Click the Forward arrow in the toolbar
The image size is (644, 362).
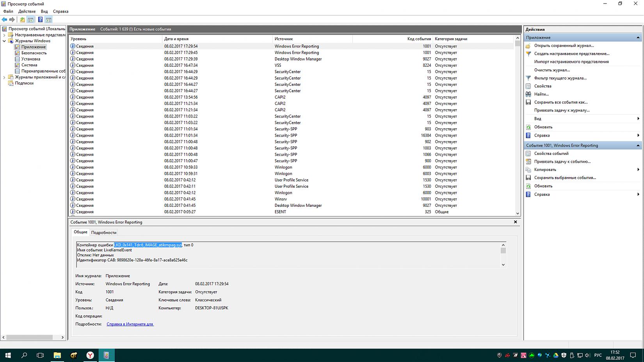(12, 20)
